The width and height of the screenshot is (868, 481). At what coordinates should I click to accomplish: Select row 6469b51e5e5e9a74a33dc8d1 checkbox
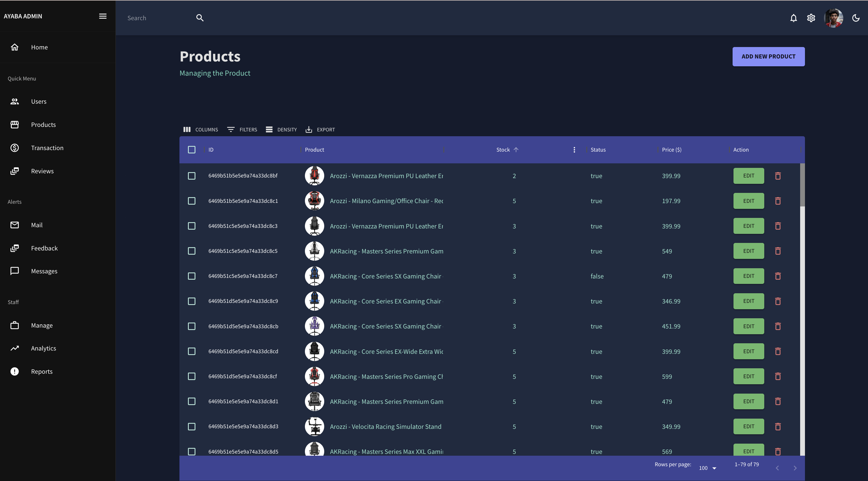[x=192, y=401]
